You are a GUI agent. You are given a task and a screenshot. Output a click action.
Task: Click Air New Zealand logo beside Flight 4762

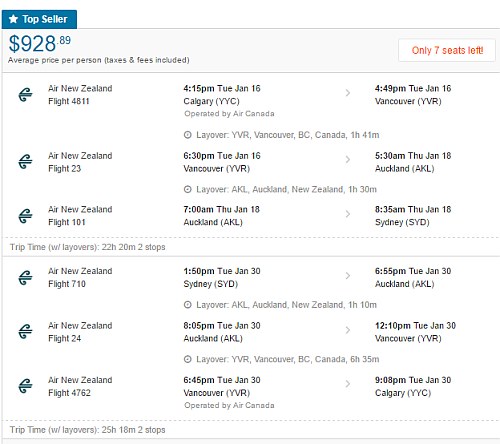coord(25,386)
